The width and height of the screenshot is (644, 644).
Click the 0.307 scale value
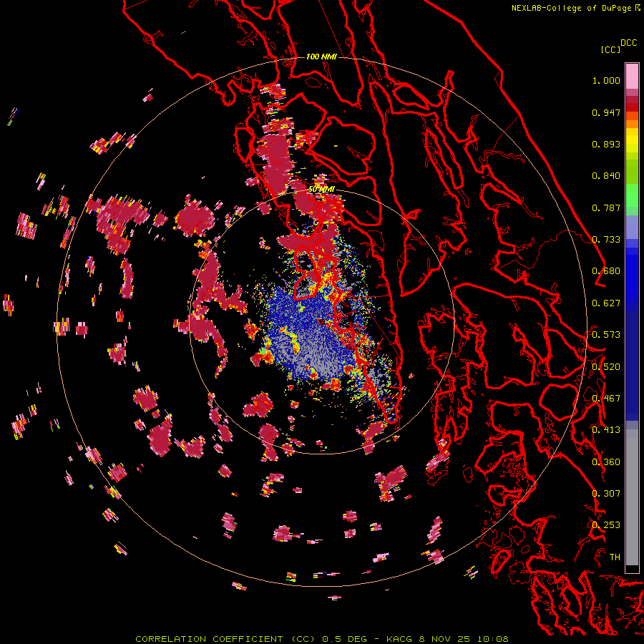(x=606, y=493)
